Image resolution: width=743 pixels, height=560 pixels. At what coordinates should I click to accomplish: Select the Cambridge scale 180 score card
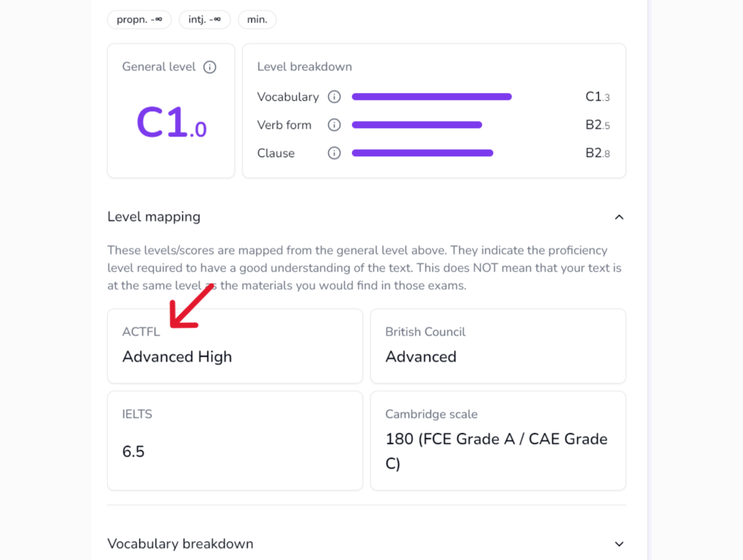point(497,440)
